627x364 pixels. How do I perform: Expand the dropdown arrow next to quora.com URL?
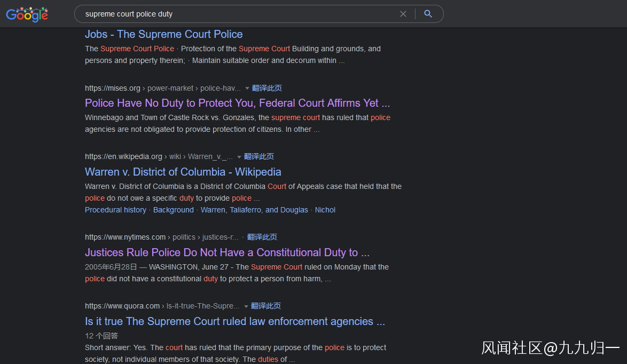click(x=246, y=306)
